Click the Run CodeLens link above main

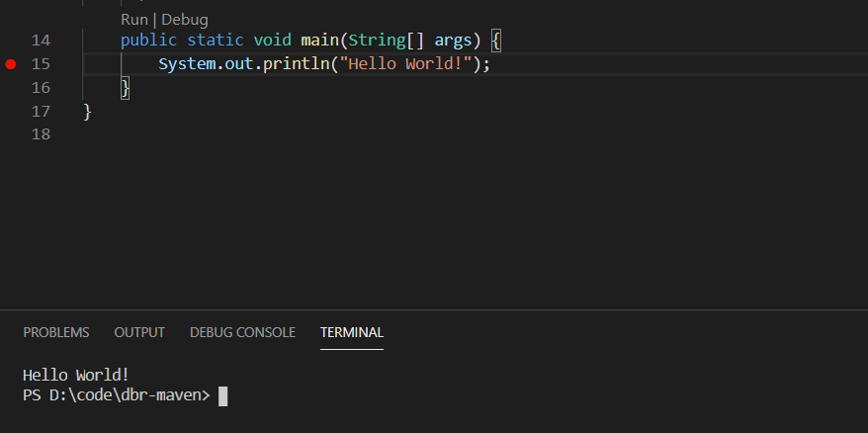(x=133, y=20)
